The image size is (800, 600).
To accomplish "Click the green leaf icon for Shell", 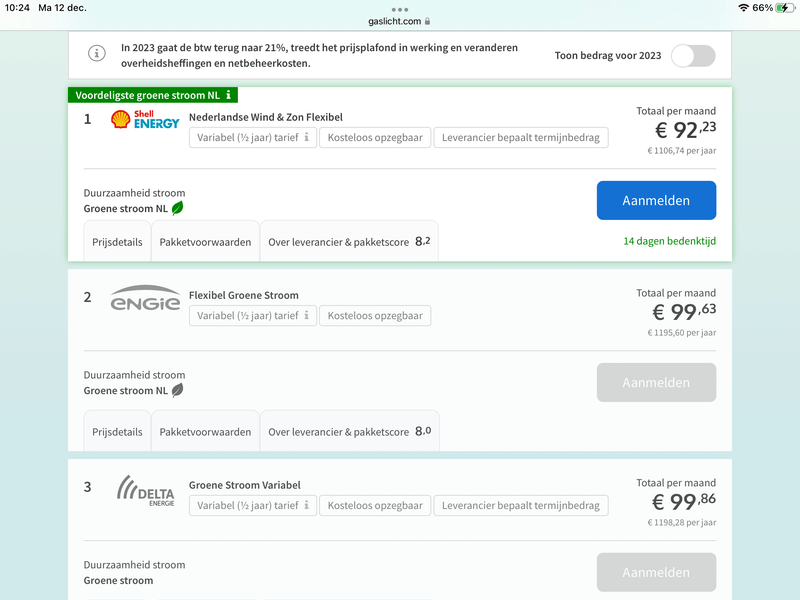I will pos(178,208).
